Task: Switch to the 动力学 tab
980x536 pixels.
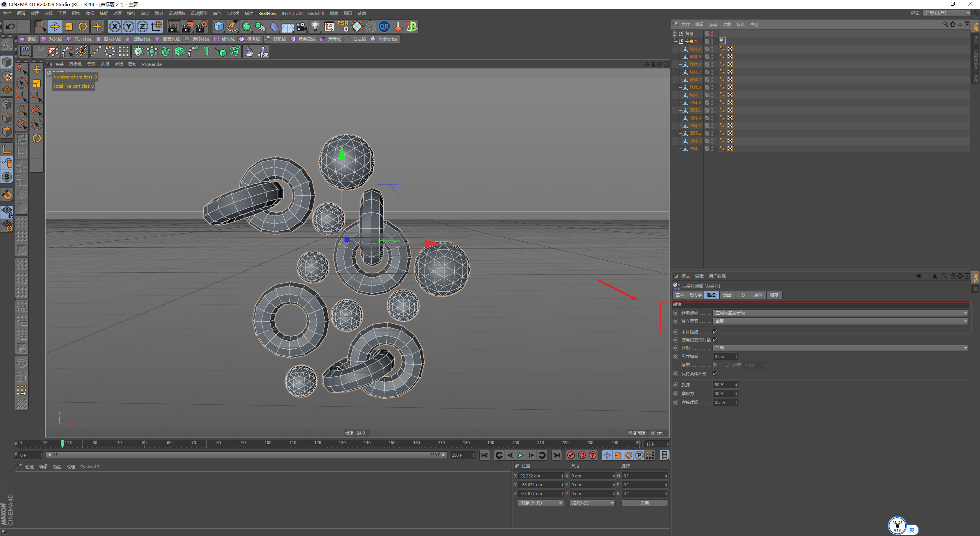Action: (695, 295)
